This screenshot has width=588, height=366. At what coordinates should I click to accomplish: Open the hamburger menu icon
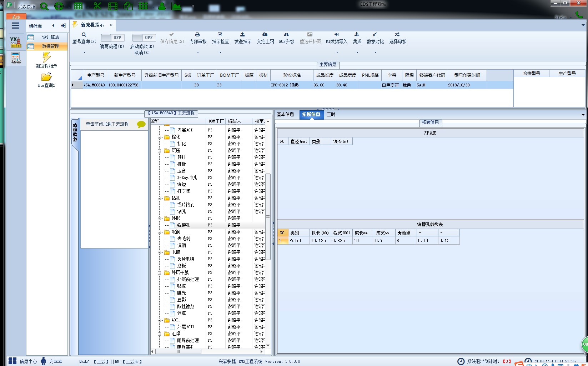click(x=15, y=26)
